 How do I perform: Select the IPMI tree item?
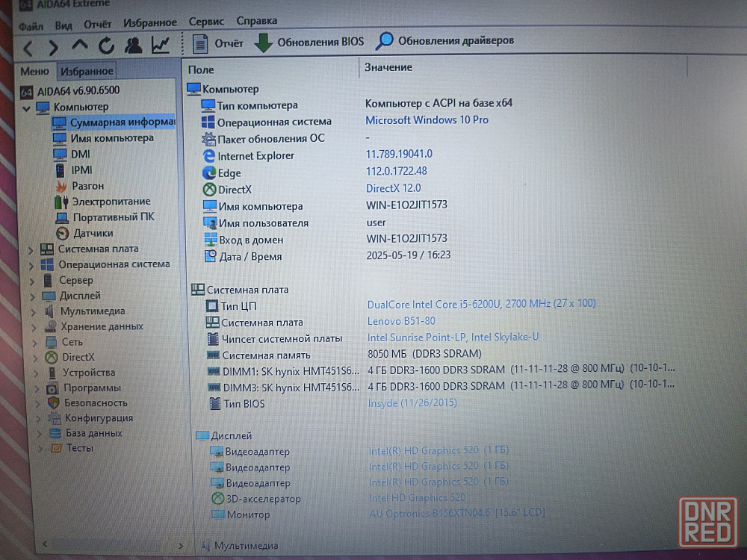coord(73,170)
